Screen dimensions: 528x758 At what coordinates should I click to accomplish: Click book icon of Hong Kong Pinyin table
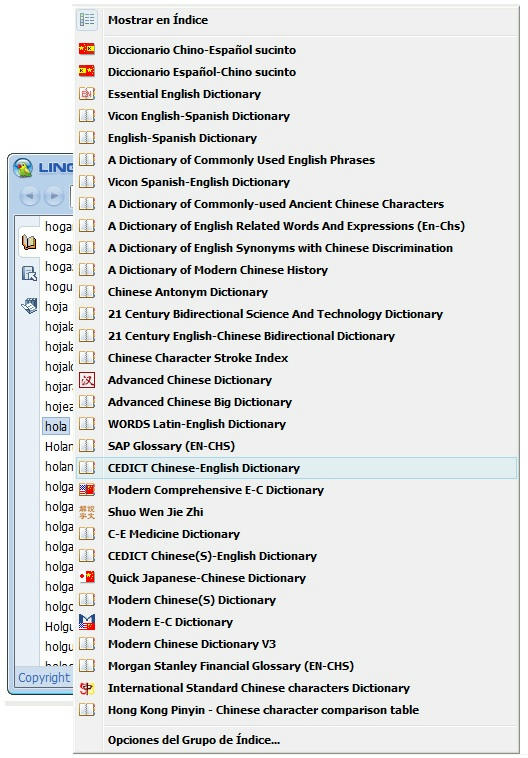coord(87,710)
